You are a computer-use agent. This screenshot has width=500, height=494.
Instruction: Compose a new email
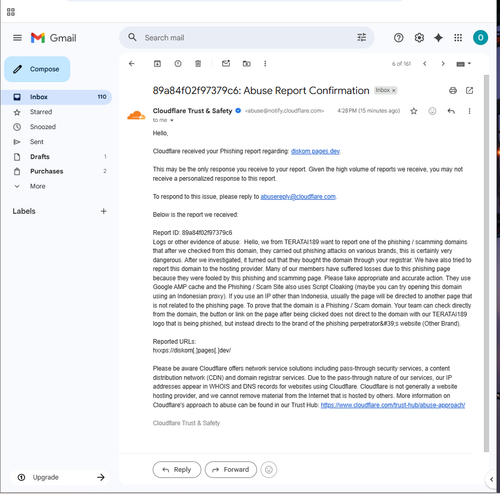click(x=37, y=69)
